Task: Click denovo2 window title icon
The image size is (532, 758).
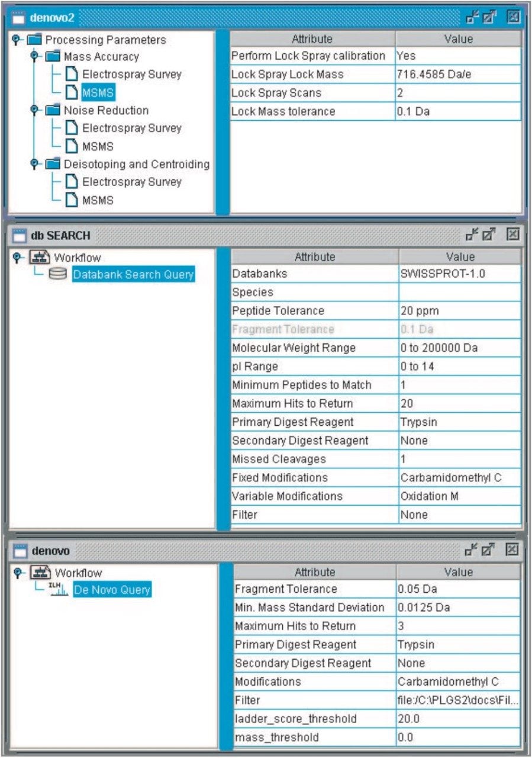Action: coord(20,17)
